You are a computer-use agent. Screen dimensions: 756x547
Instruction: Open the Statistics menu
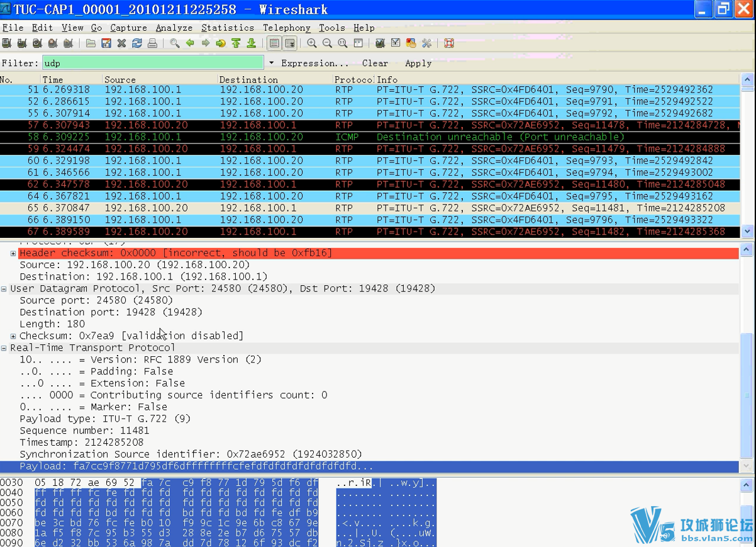coord(227,28)
